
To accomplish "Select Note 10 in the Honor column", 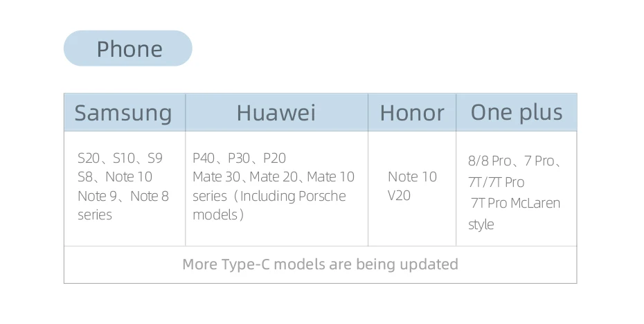I will 412,177.
